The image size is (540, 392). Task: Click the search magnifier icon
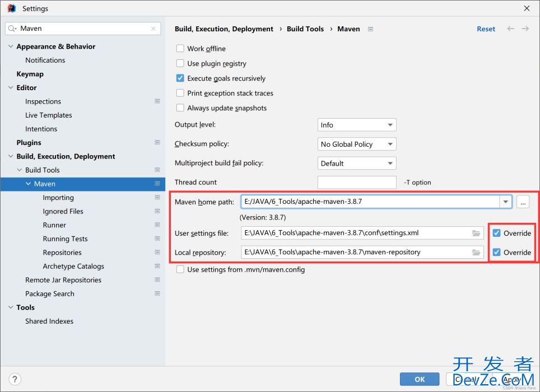12,28
